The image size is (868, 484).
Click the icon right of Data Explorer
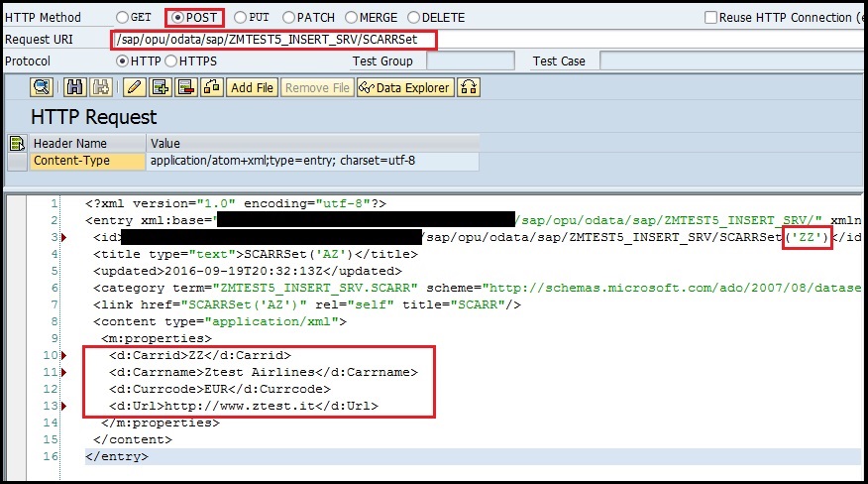tap(469, 87)
